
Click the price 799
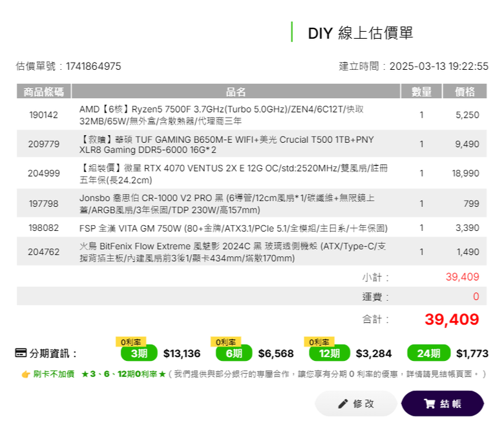(x=471, y=204)
